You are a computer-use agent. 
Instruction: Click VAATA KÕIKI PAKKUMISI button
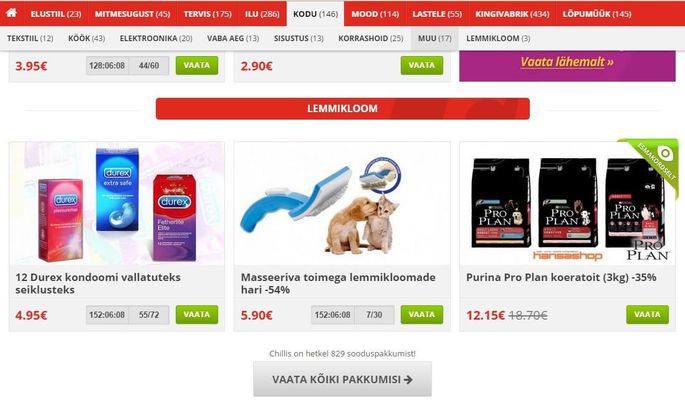tap(342, 379)
